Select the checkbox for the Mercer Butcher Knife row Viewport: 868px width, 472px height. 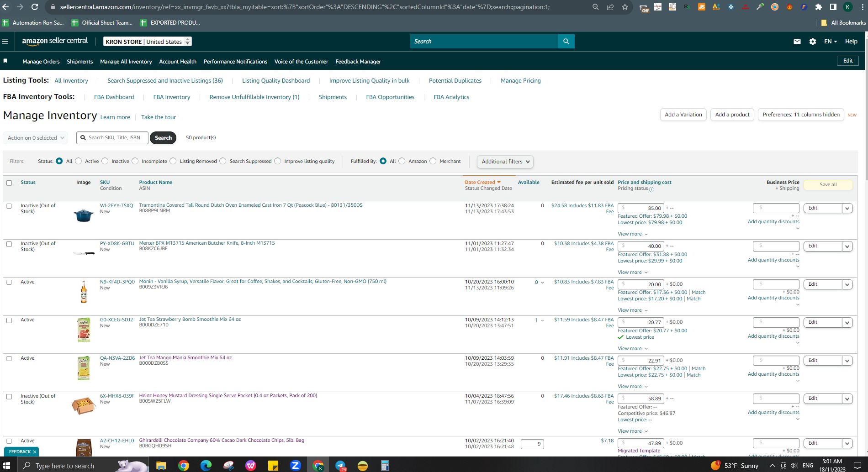[9, 244]
